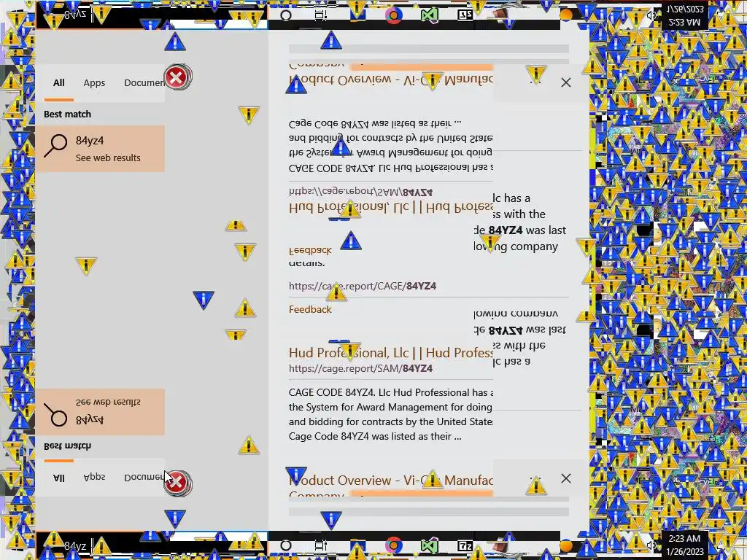
Task: Click the upright Cortana circle in the bottom taskbar
Action: (x=286, y=545)
